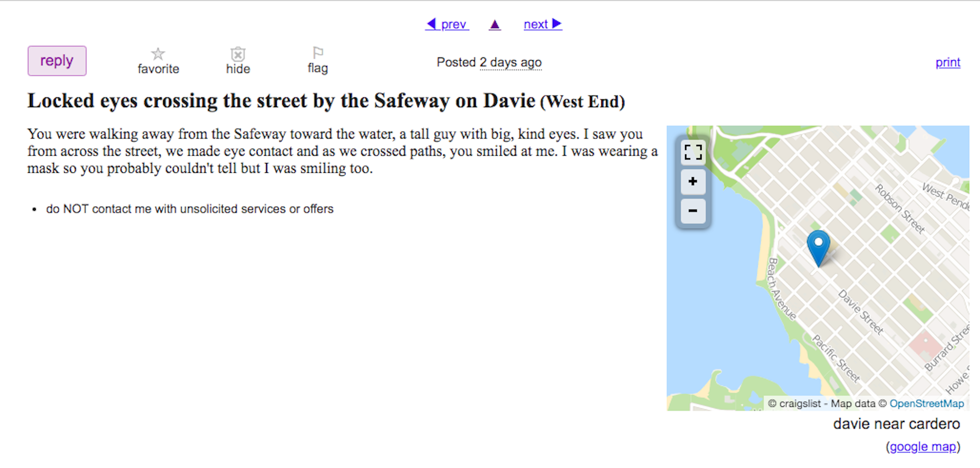The width and height of the screenshot is (980, 468).
Task: Toggle fullscreen map view
Action: (x=693, y=152)
